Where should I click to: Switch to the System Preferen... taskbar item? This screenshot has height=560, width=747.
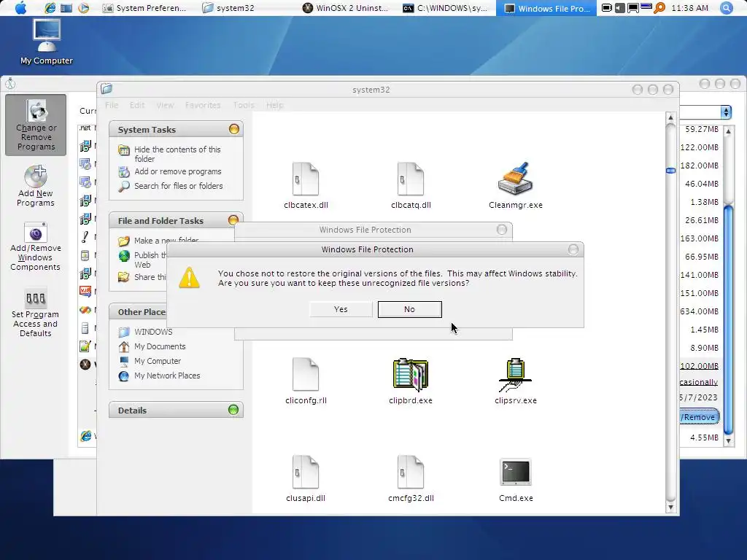click(145, 7)
